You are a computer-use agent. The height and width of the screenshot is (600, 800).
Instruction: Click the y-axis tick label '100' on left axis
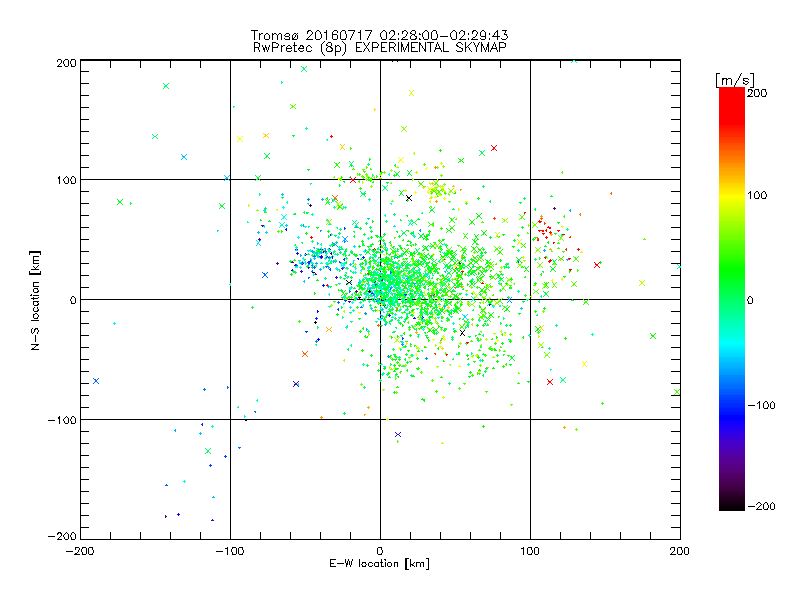(66, 181)
